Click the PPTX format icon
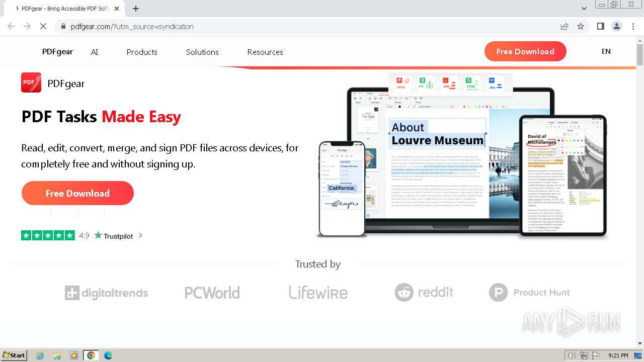 point(403,83)
